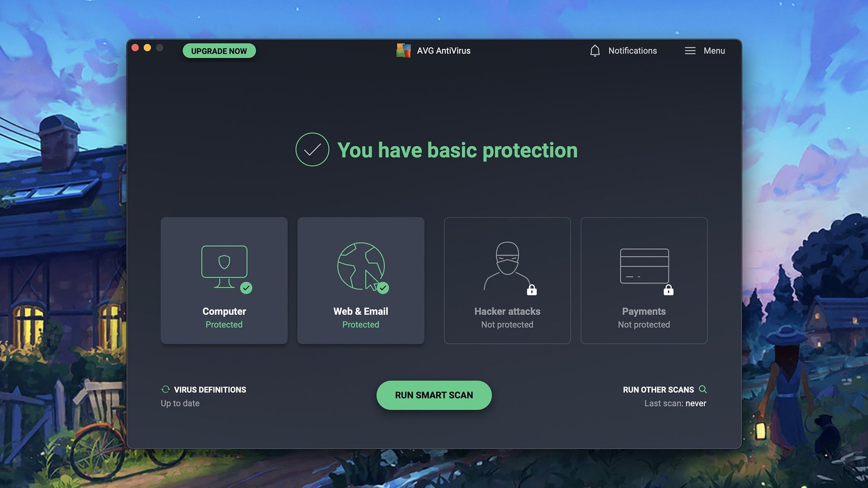Click the large green checkmark status circle
Viewport: 868px width, 488px height.
(x=312, y=150)
